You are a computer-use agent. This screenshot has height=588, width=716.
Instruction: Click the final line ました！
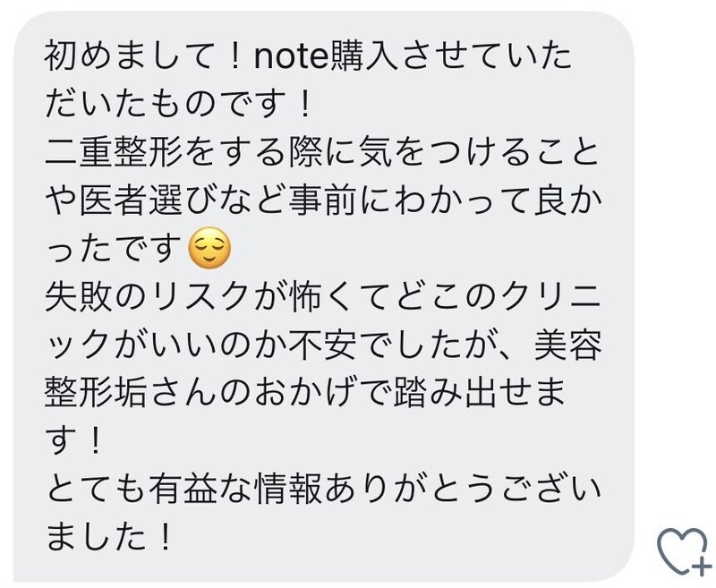pyautogui.click(x=109, y=536)
